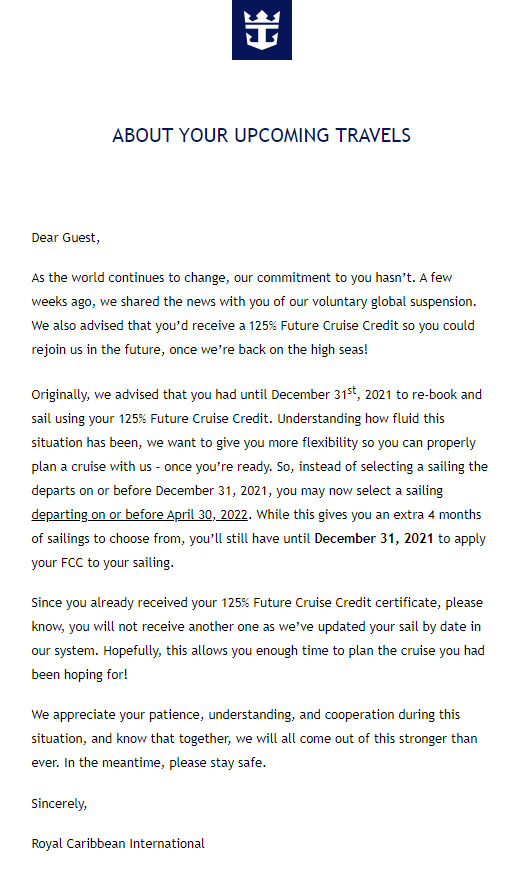Click the Sincerely closing line
Viewport: 526px width, 886px height.
59,804
